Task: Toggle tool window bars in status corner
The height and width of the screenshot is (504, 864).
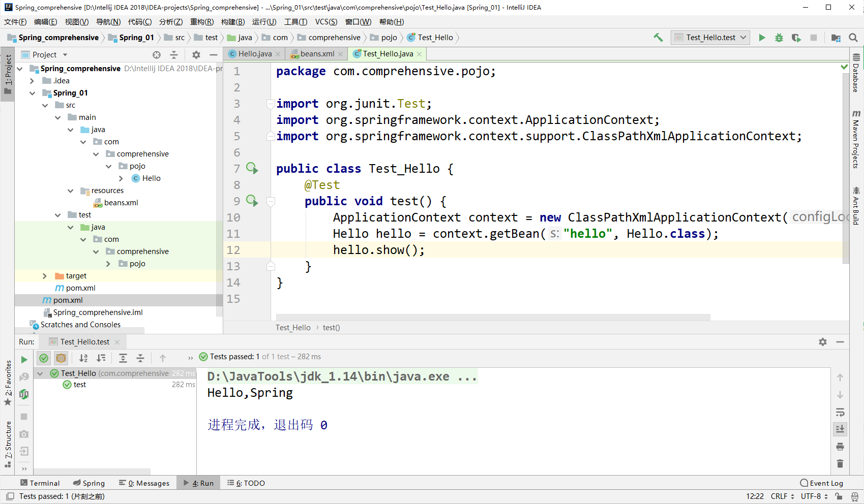Action: pyautogui.click(x=10, y=496)
